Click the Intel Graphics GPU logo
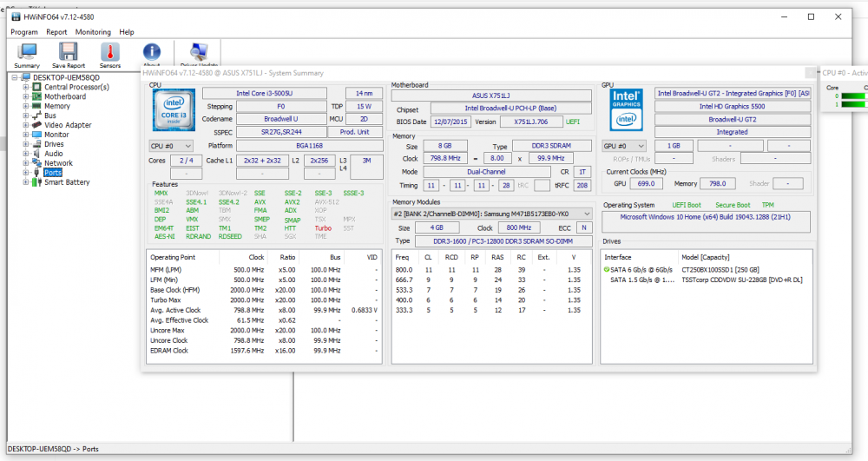This screenshot has width=868, height=461. [x=626, y=109]
